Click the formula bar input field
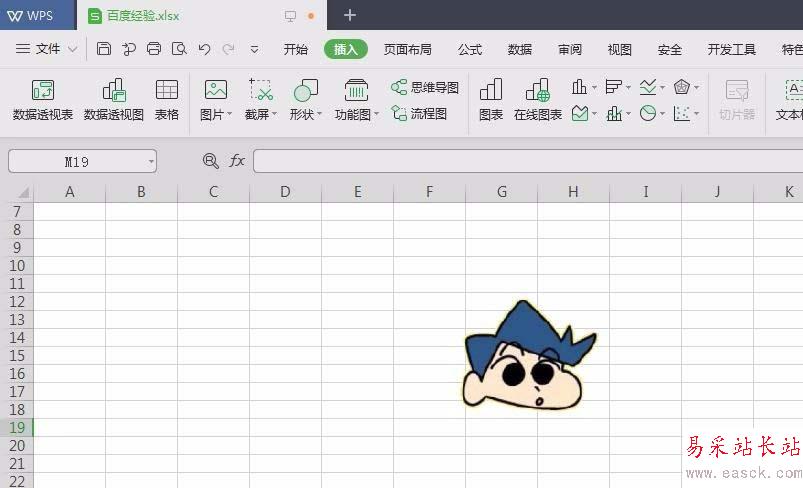This screenshot has height=488, width=803. [x=528, y=161]
